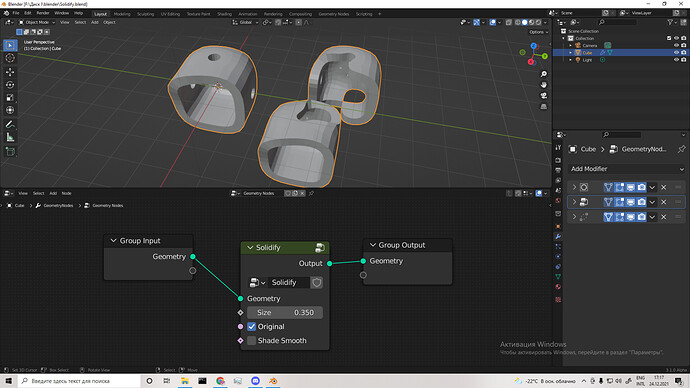Open the Tool properties tab
Viewport: 690px width, 388px height.
558,148
